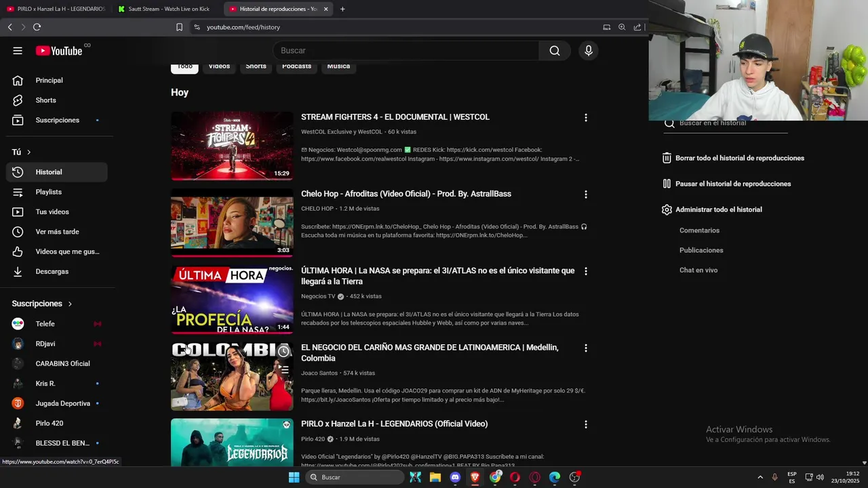Open Publicaciones history link

pyautogui.click(x=701, y=250)
